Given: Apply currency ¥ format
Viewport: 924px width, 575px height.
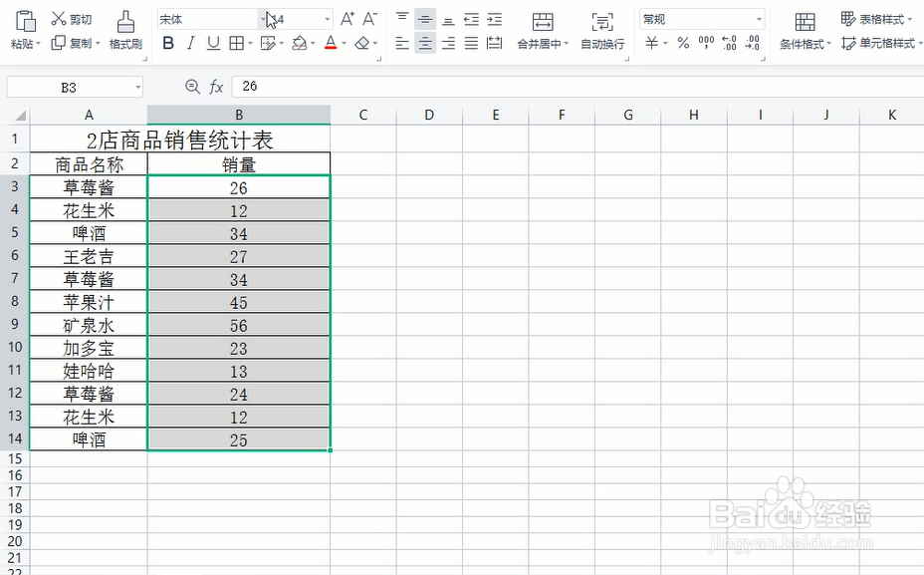Looking at the screenshot, I should 652,43.
